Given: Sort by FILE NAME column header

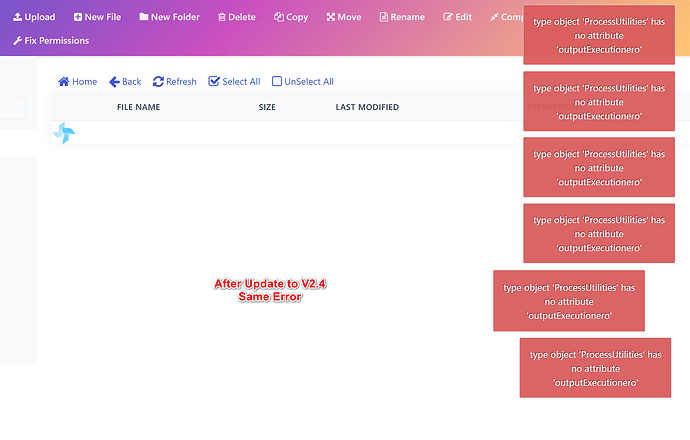Looking at the screenshot, I should click(139, 107).
